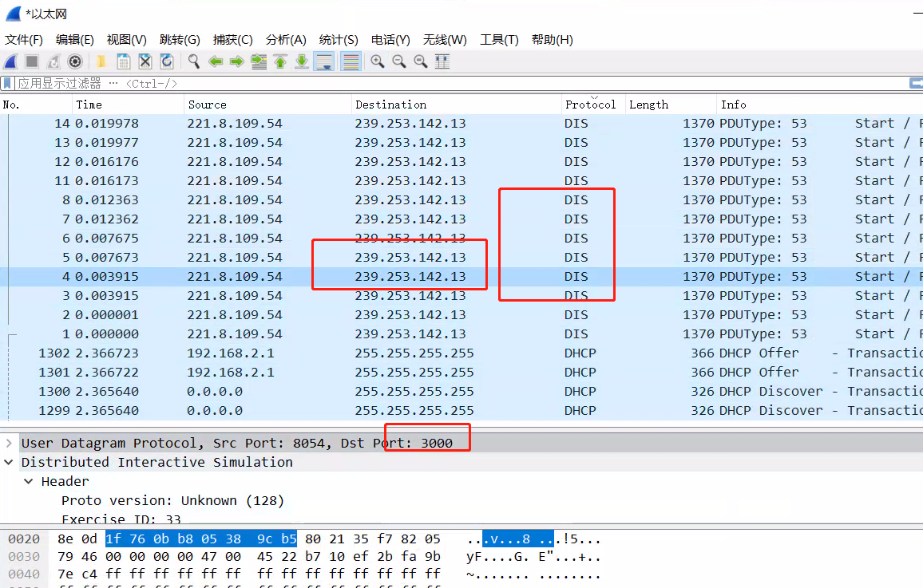Sort packets by Protocol column header
Screen dimensions: 923x588
pyautogui.click(x=590, y=105)
